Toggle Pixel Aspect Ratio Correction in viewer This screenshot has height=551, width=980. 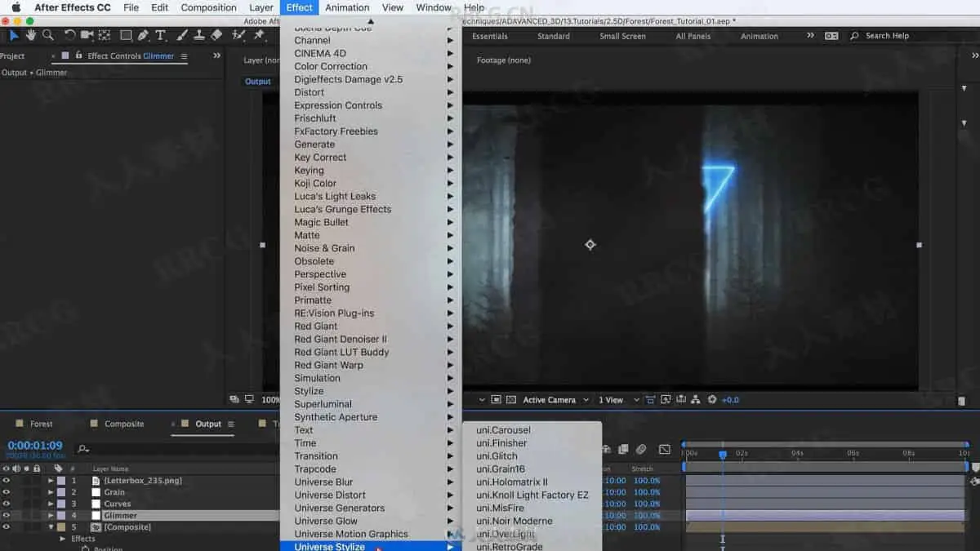650,400
